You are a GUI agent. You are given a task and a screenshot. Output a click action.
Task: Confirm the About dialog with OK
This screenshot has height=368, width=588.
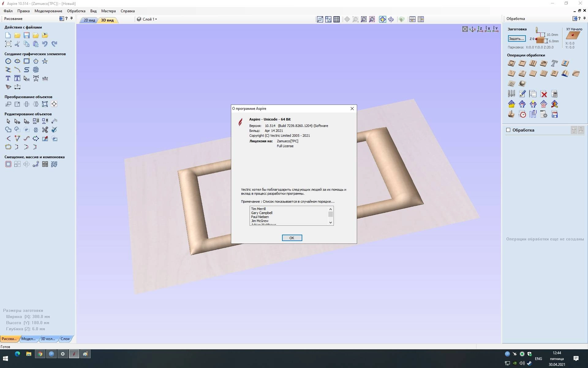[x=292, y=238]
